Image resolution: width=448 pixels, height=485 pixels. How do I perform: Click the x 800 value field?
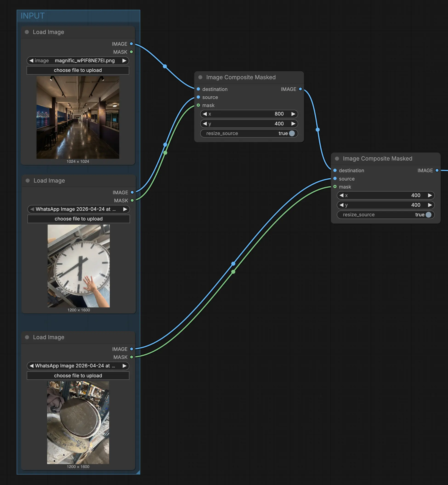click(249, 114)
